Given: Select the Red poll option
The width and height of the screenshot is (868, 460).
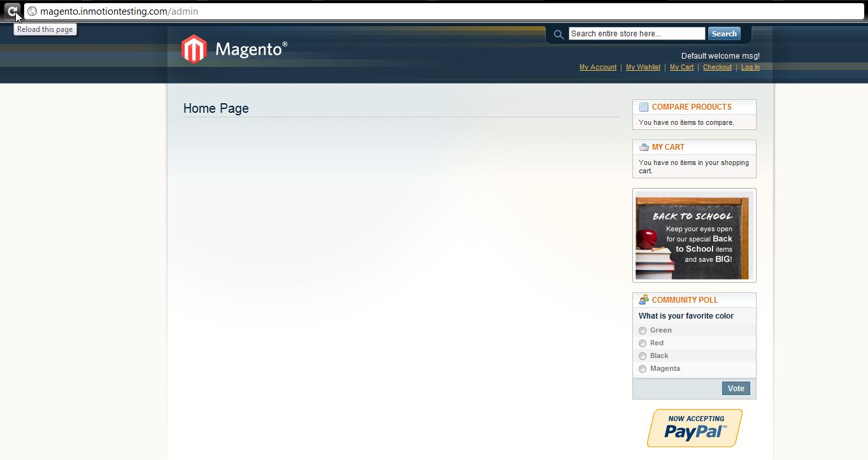Looking at the screenshot, I should [643, 343].
